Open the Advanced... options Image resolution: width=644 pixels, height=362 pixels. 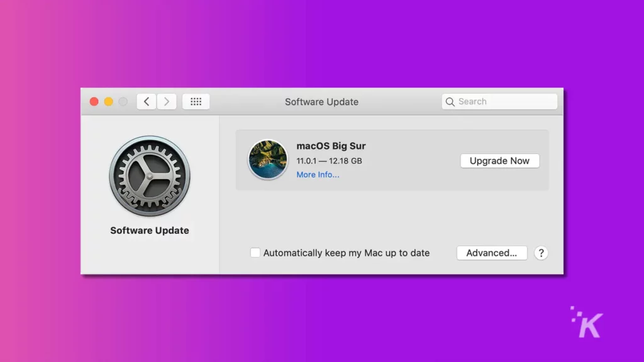pos(492,253)
